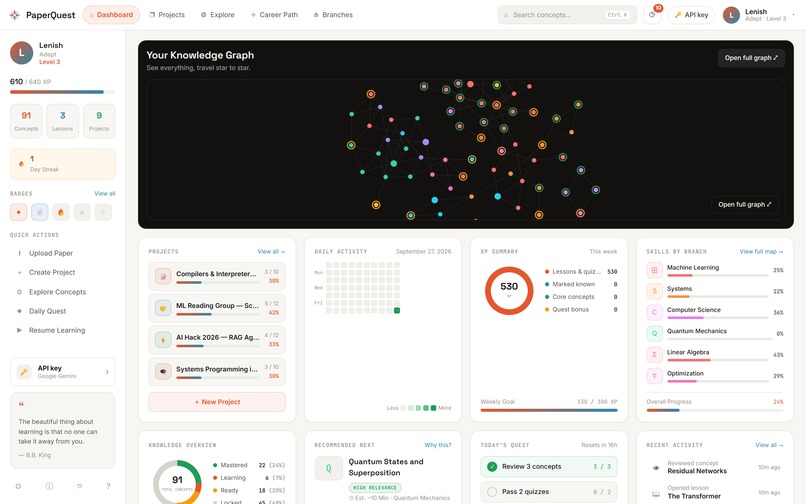806x504 pixels.
Task: Click the Weekly Goal progress bar
Action: tap(549, 410)
